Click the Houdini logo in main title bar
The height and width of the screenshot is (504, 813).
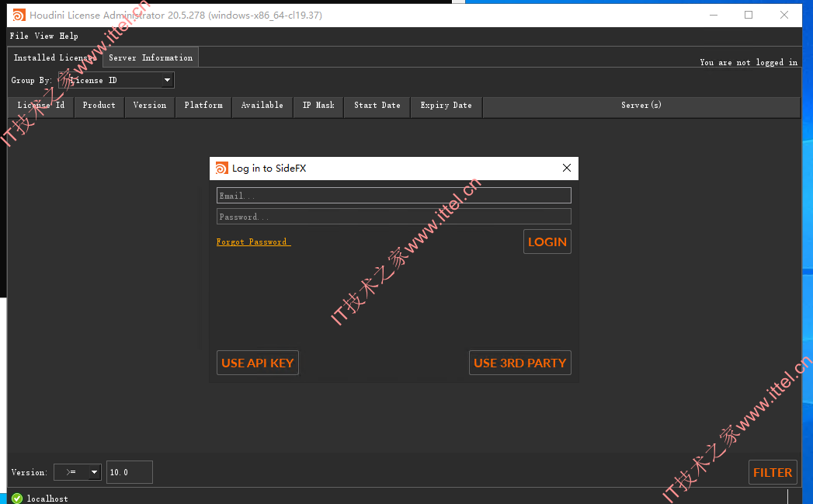coord(19,15)
